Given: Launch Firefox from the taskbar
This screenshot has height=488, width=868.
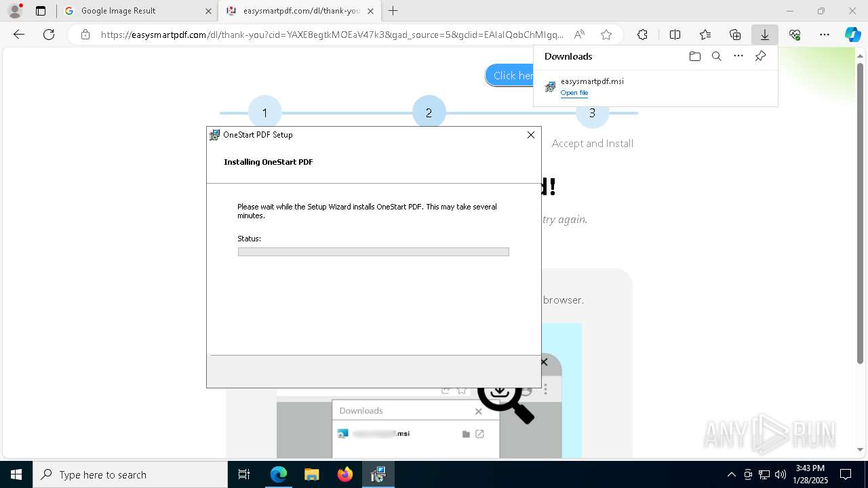Looking at the screenshot, I should coord(345,474).
